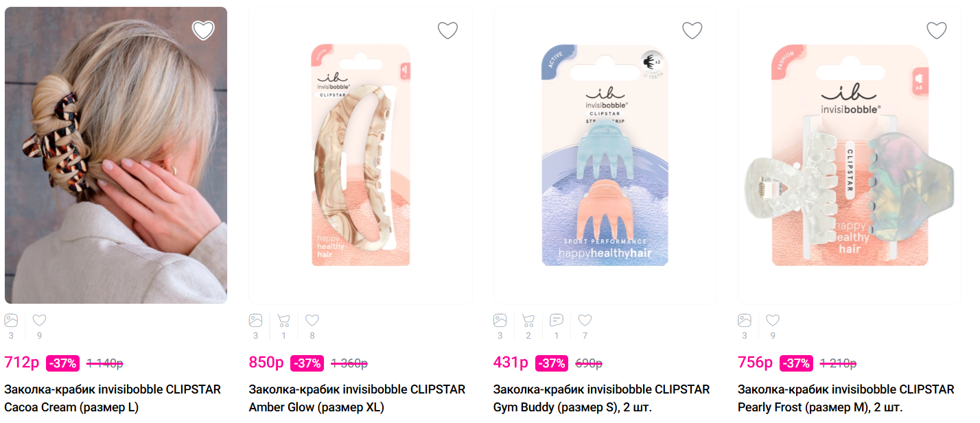
Task: Click blonde model photo with Cacoa Cream clip
Action: coord(116,155)
